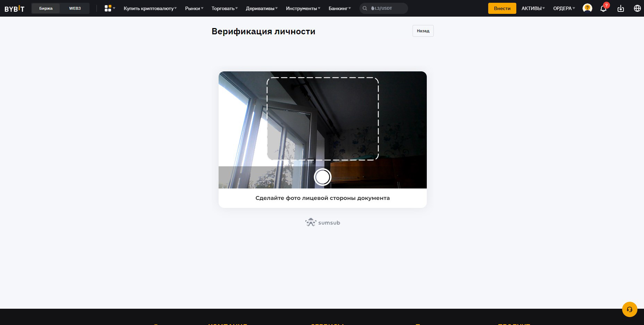
Task: Expand the Банкинг menu
Action: point(340,8)
